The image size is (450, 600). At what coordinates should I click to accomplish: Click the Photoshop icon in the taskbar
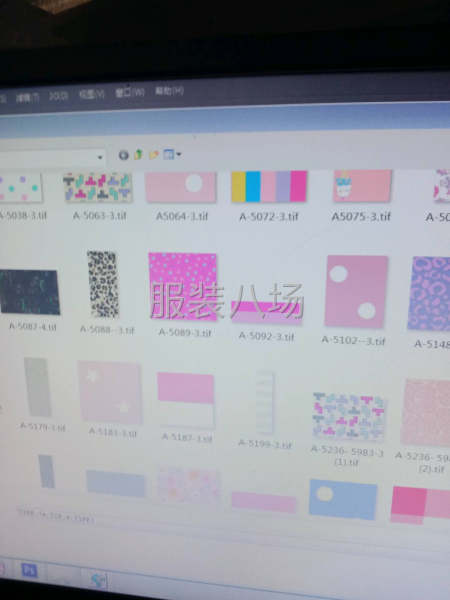(x=29, y=571)
